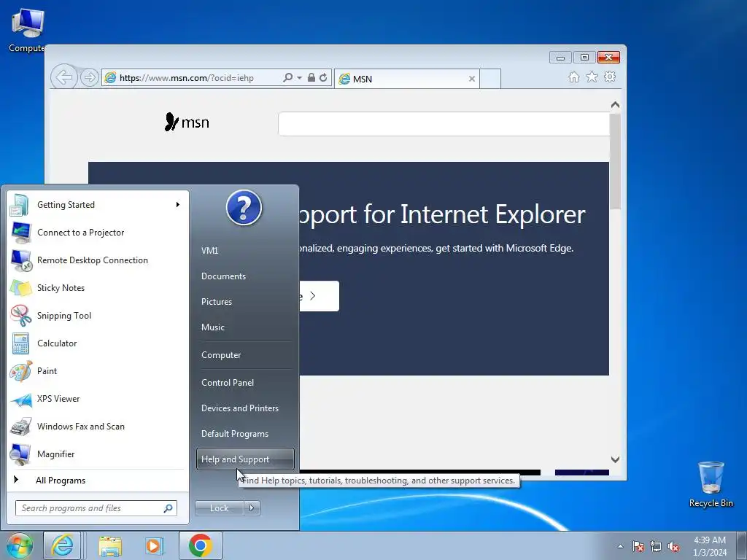Open Calculator from Start menu
Viewport: 747px width, 560px height.
pyautogui.click(x=98, y=343)
